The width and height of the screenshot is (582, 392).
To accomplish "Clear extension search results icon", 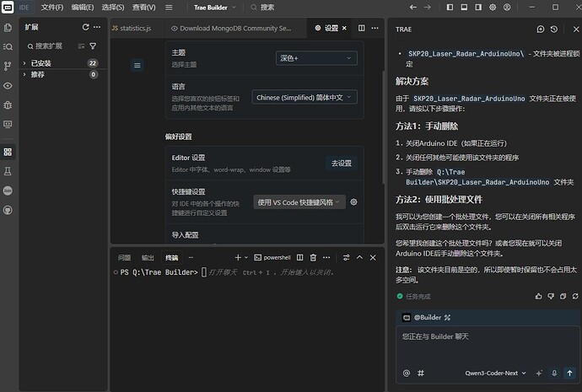I will pos(81,46).
